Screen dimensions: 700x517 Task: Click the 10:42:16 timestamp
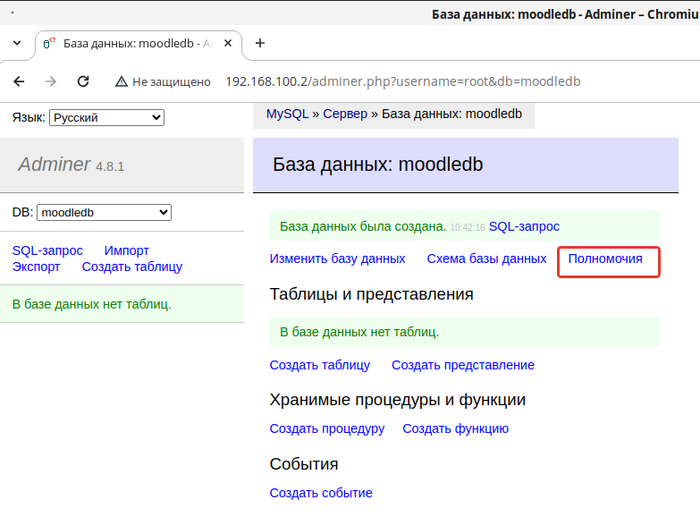click(x=467, y=227)
